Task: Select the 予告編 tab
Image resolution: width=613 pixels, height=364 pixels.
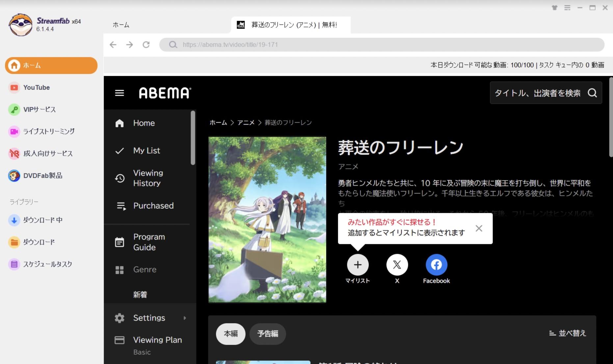Action: (x=268, y=334)
